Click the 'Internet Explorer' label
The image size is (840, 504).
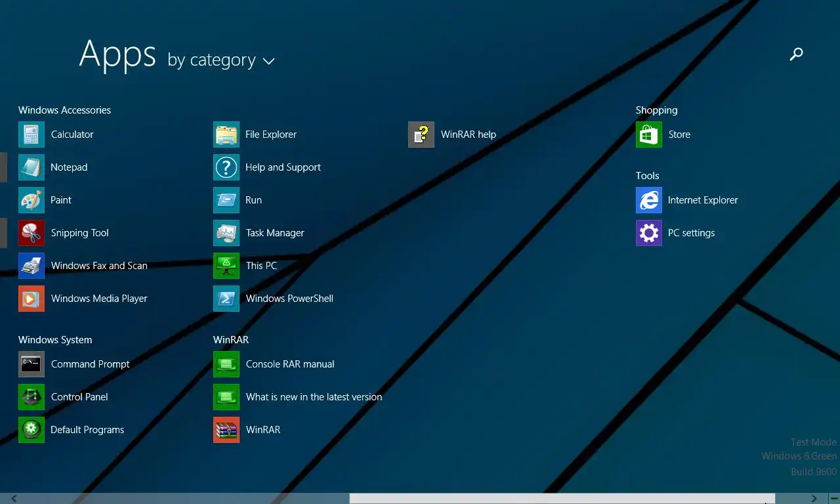(x=703, y=200)
